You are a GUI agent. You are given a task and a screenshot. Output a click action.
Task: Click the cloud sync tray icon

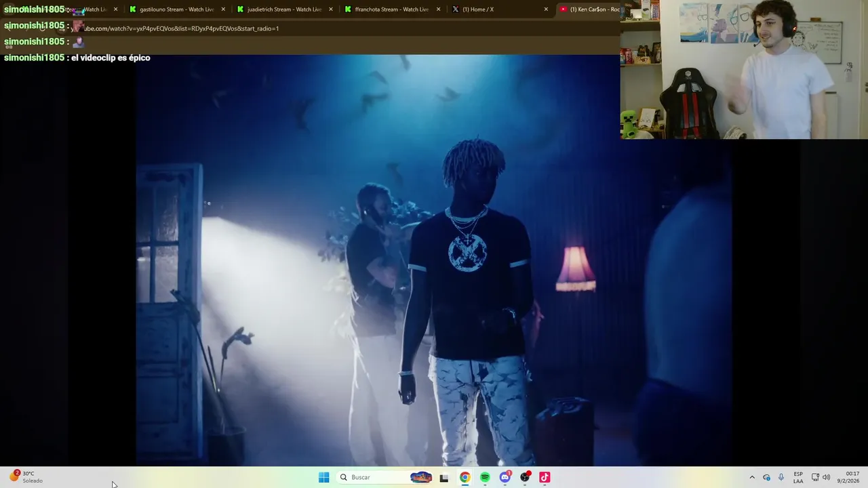(x=767, y=477)
